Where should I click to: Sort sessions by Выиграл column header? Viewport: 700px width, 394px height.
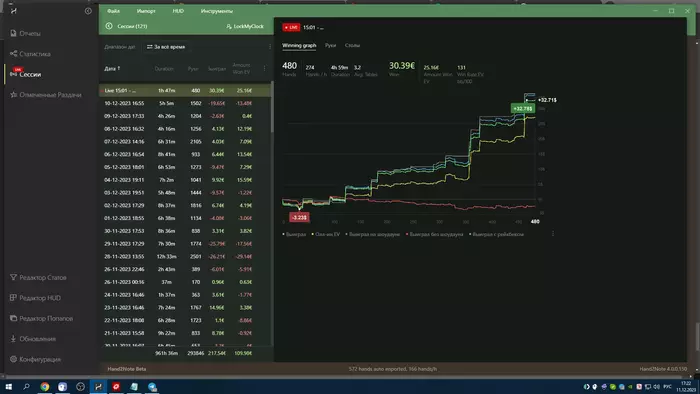click(217, 69)
